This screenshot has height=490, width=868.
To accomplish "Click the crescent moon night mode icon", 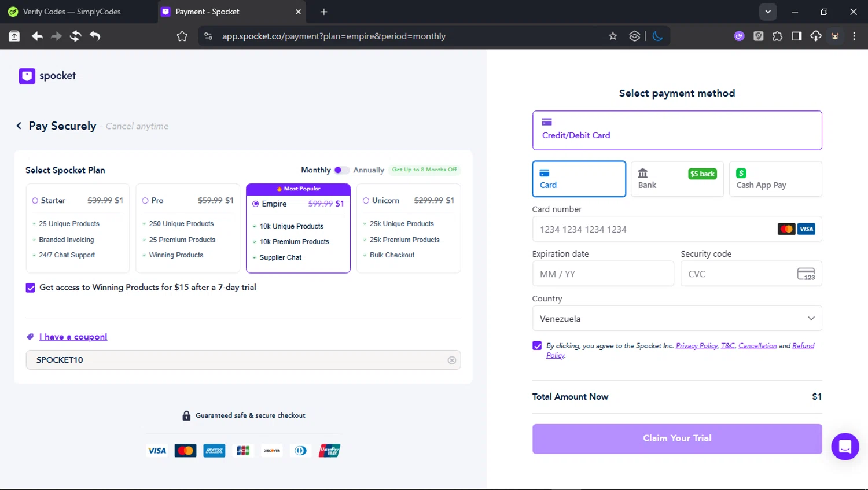I will 657,36.
